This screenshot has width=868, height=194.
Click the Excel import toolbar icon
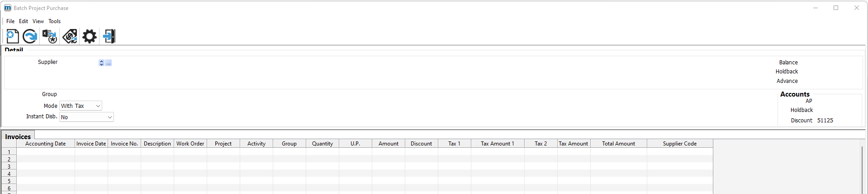click(x=49, y=36)
